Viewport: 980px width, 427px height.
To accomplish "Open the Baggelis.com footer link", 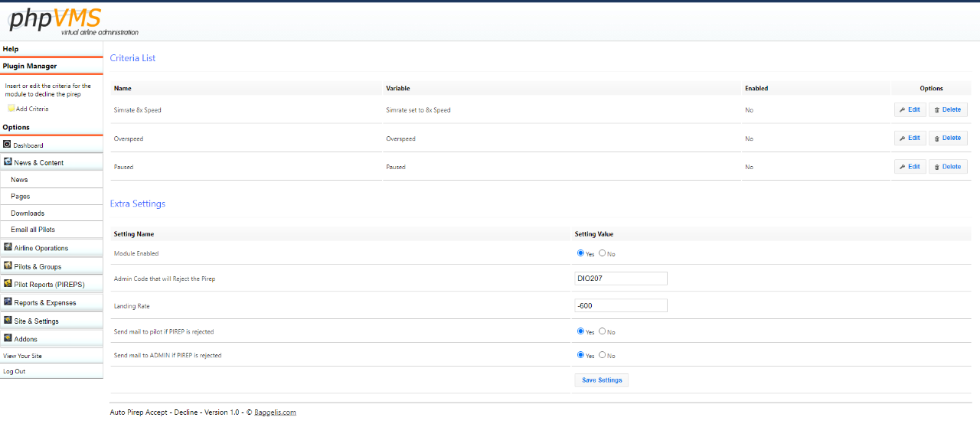I will tap(275, 412).
